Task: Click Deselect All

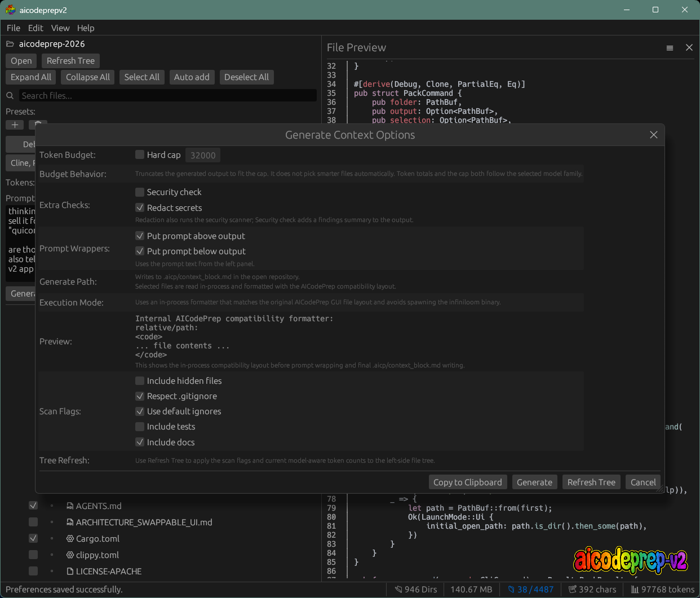Action: (x=246, y=77)
